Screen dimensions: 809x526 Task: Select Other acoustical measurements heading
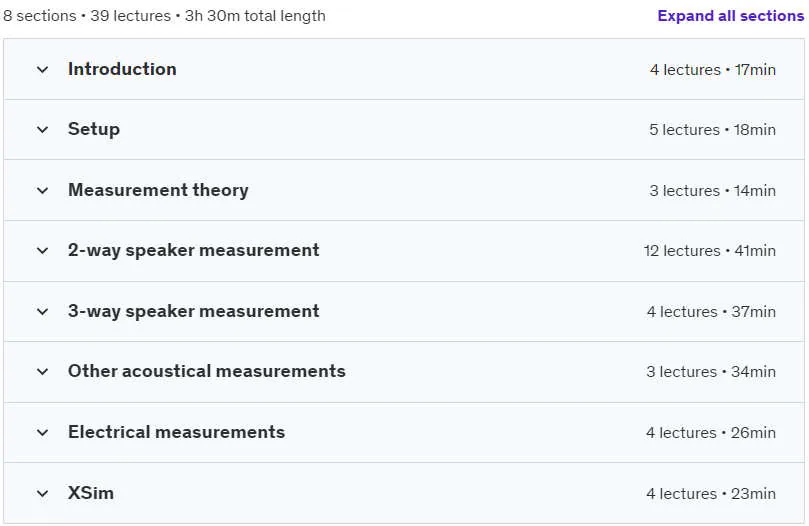(x=207, y=371)
